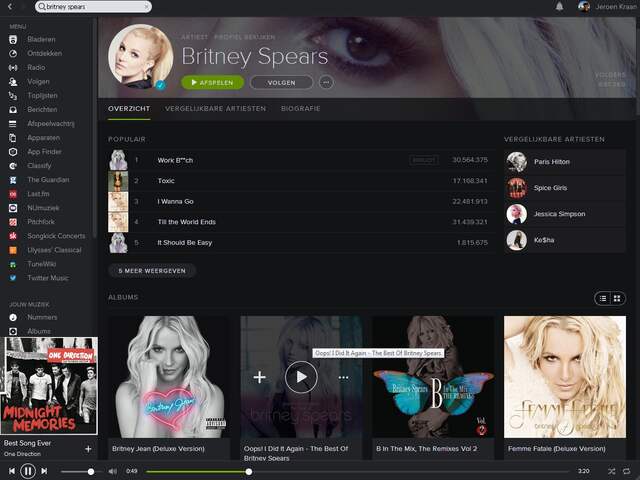640x480 pixels.
Task: Open Toplijsten in the sidebar
Action: pyautogui.click(x=42, y=96)
